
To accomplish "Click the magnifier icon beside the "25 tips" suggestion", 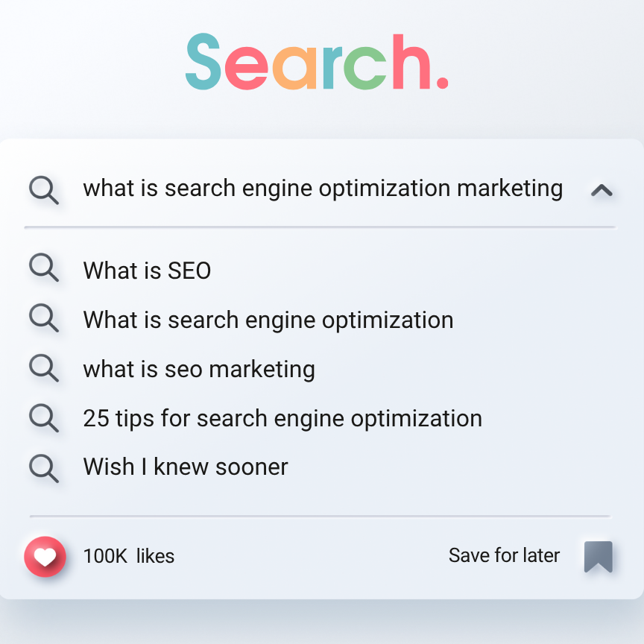I will [43, 417].
